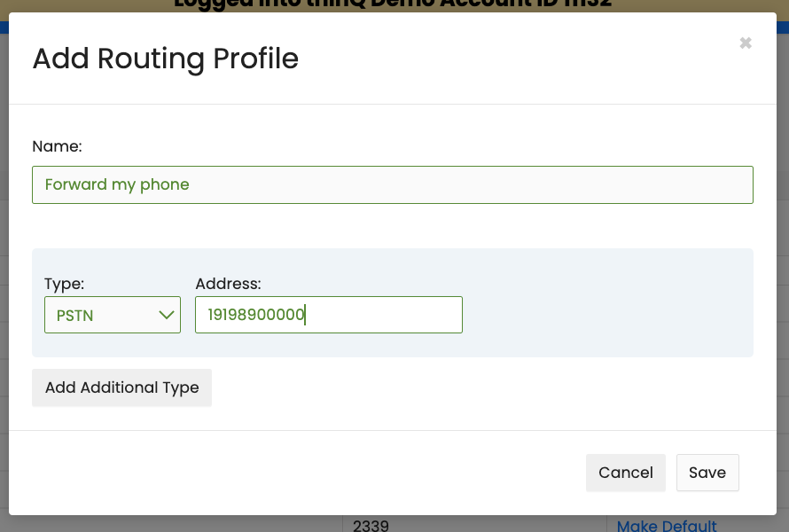
Task: Close the Add Routing Profile dialog
Action: (746, 43)
